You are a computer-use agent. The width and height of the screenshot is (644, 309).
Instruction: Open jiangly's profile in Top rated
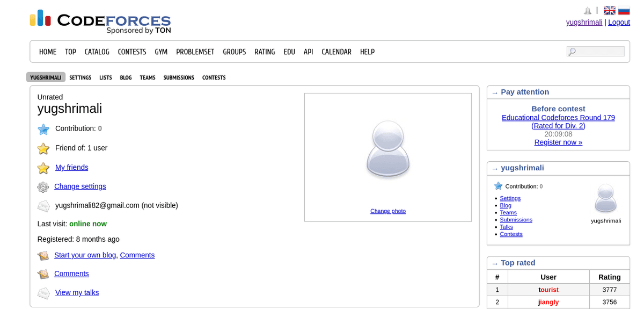point(548,302)
